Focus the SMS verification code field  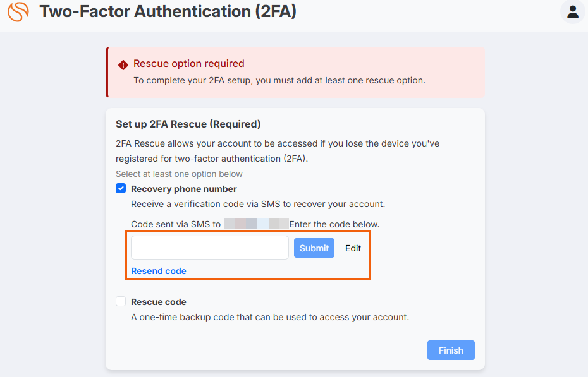[210, 248]
